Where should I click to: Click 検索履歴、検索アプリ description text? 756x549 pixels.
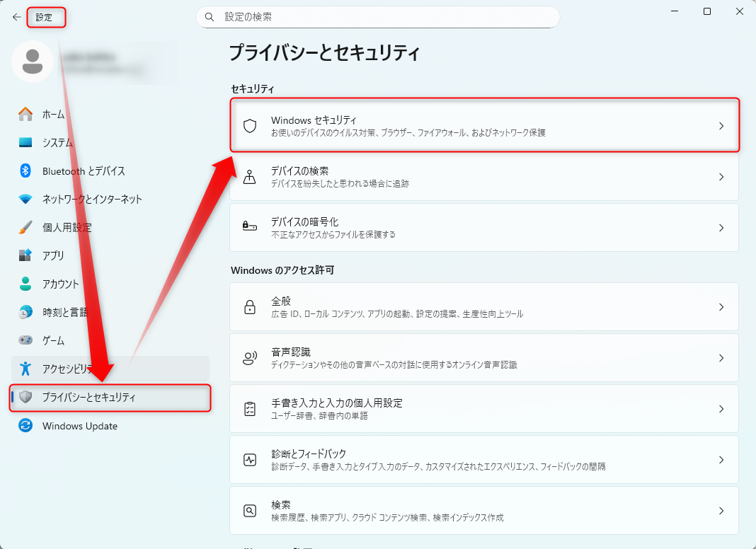[x=387, y=518]
